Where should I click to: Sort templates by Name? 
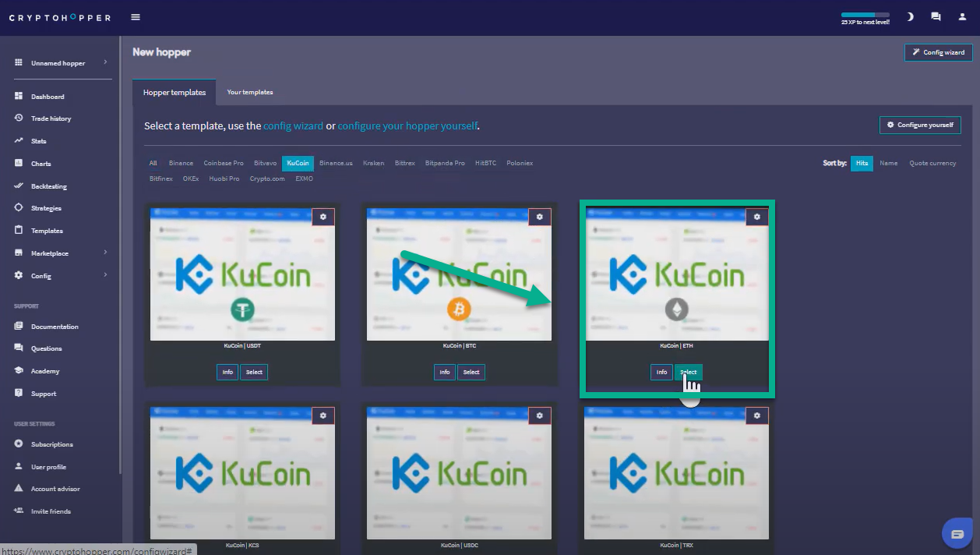click(888, 163)
